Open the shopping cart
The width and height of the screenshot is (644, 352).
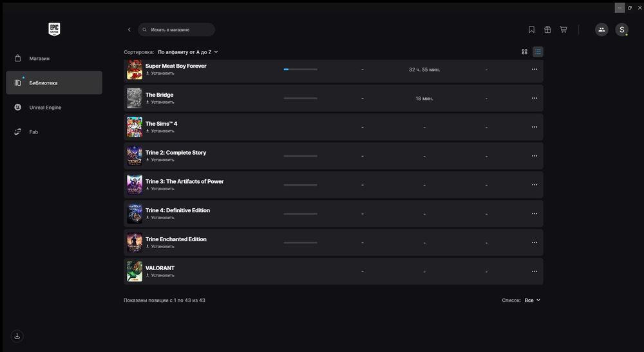[x=563, y=30]
